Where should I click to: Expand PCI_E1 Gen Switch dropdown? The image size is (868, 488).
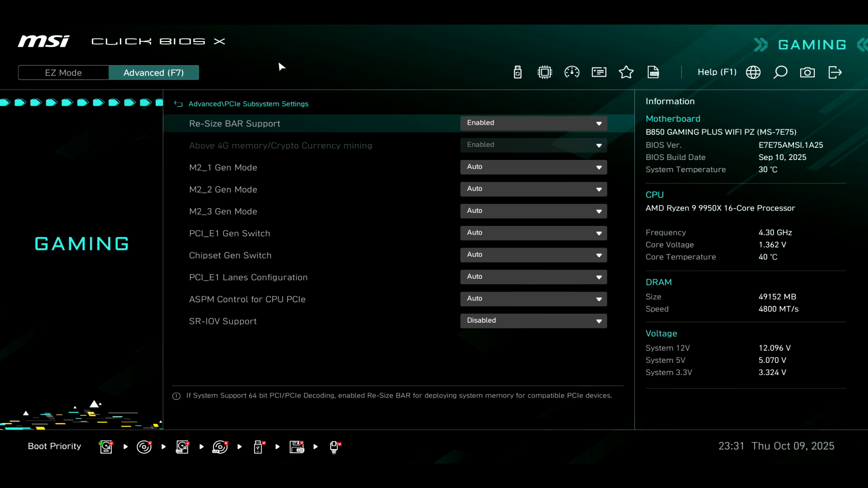533,233
